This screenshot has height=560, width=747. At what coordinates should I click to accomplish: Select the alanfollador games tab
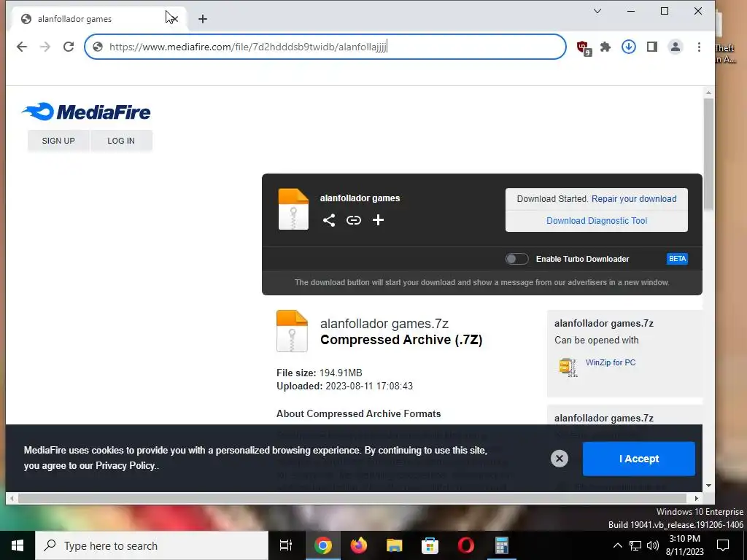pos(98,19)
